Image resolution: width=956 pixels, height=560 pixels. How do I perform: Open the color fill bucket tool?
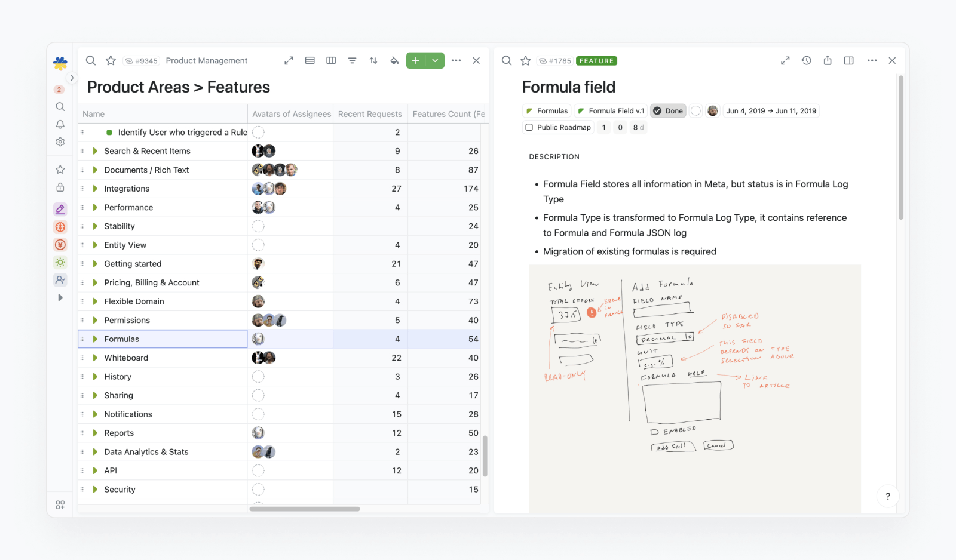click(x=394, y=61)
